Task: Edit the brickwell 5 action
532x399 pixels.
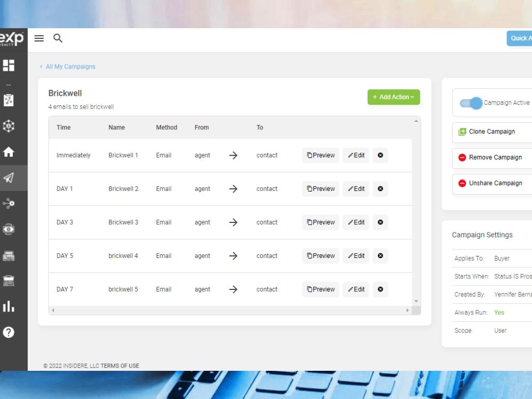Action: (x=356, y=289)
